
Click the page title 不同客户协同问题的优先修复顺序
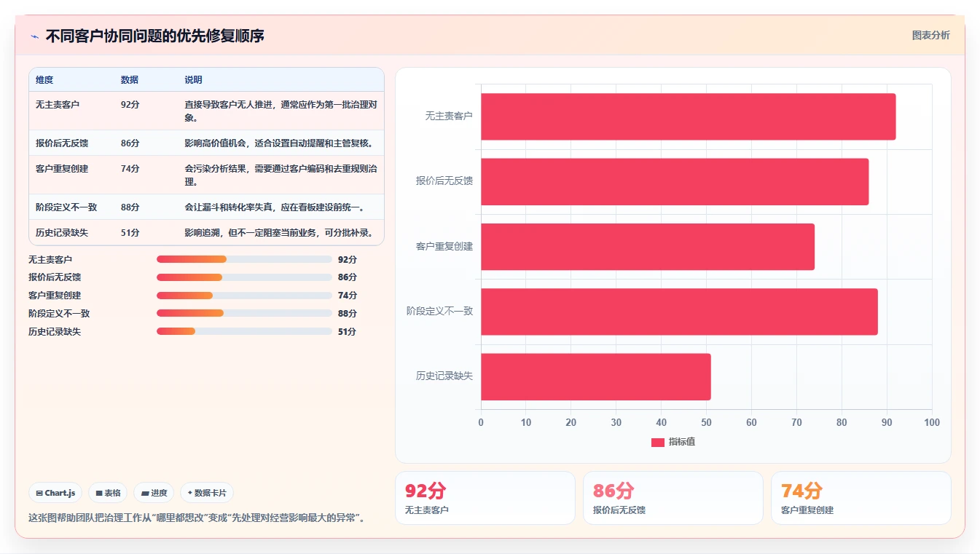pos(154,36)
